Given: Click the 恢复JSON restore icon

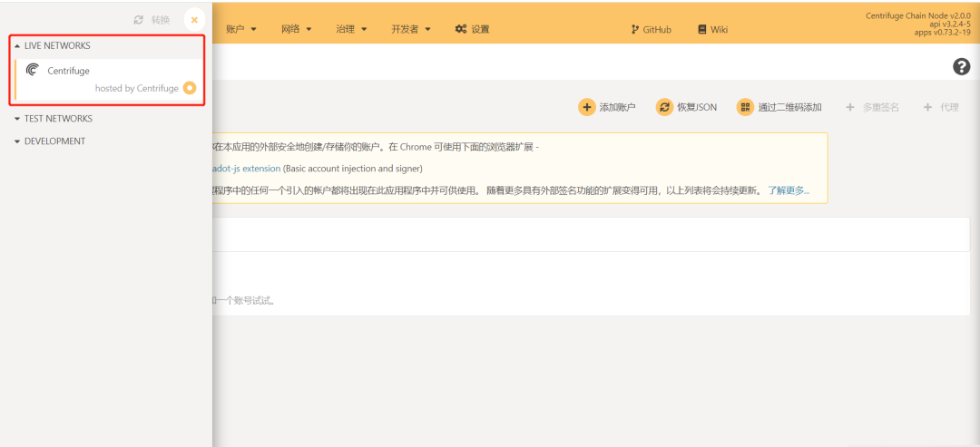Looking at the screenshot, I should pos(665,107).
